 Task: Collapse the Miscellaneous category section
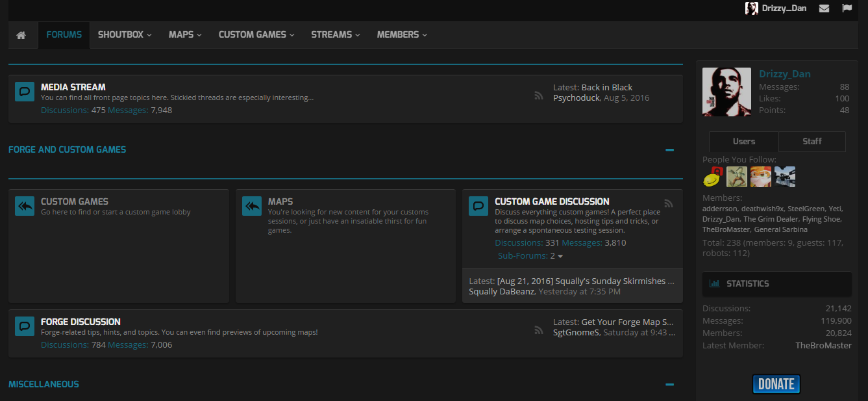pyautogui.click(x=669, y=385)
